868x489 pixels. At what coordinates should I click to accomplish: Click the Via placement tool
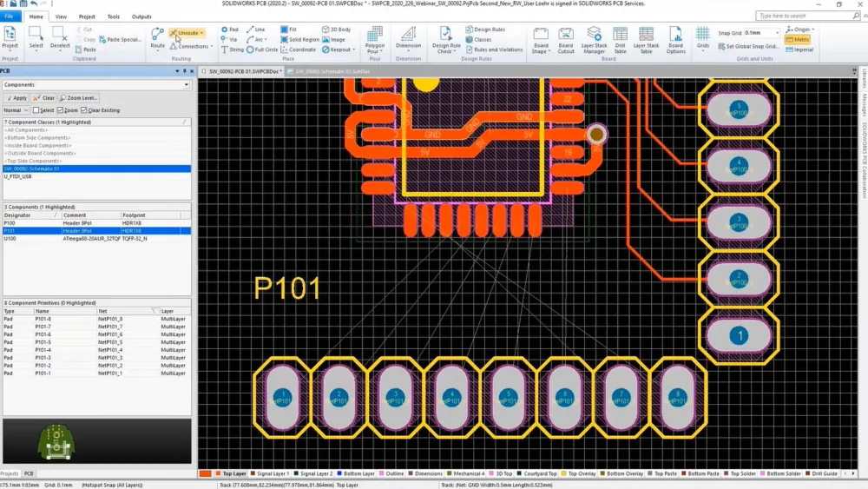229,39
